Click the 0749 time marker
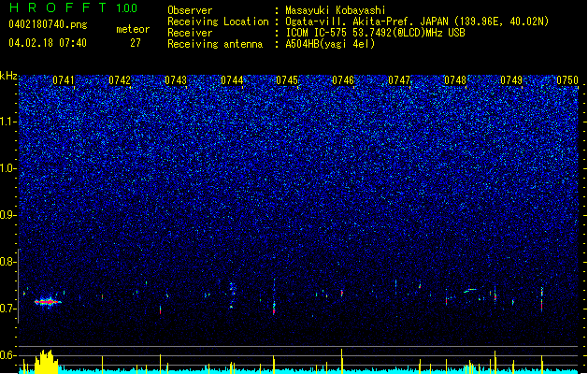This screenshot has width=588, height=374. 511,80
